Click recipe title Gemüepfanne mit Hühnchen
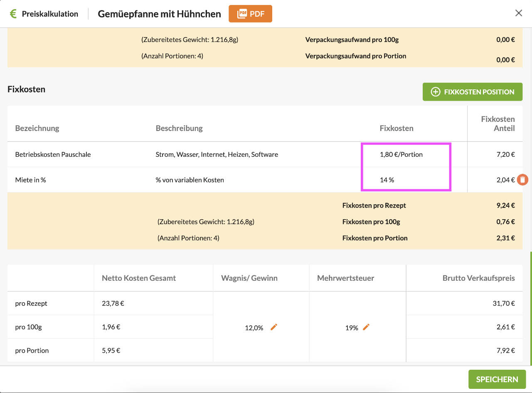532x393 pixels. 159,14
